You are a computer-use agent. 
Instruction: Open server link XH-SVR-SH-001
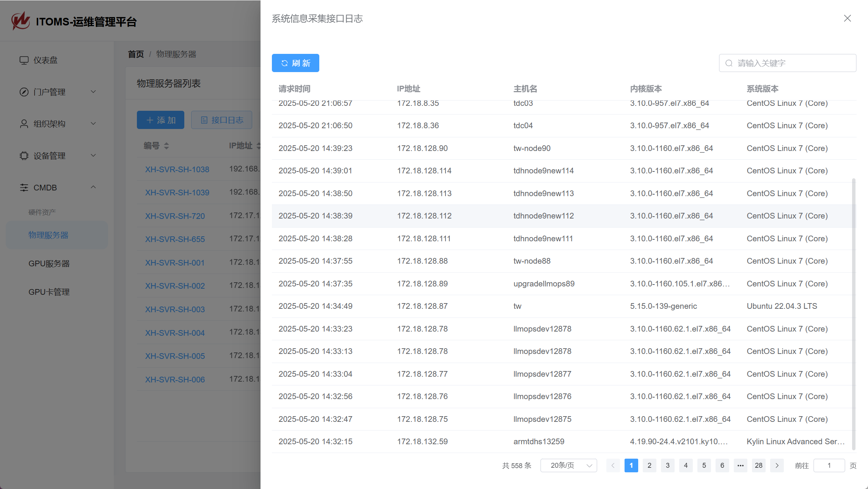point(175,263)
